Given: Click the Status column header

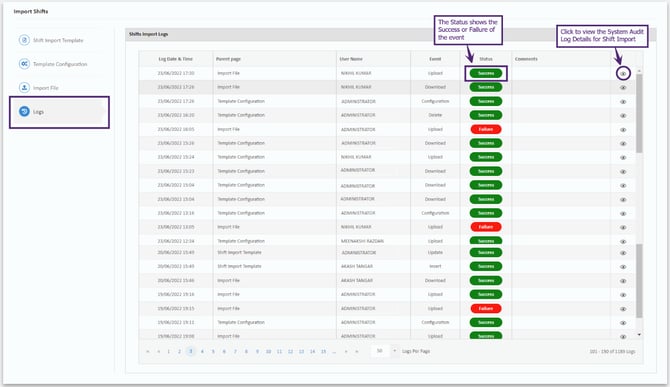Looking at the screenshot, I should pyautogui.click(x=486, y=59).
